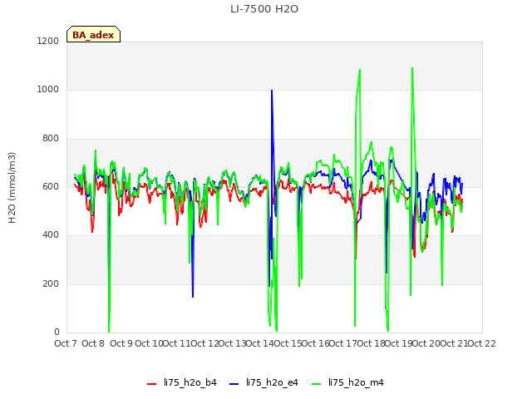This screenshot has width=532, height=399.
Task: Click the Oct 7 x-axis label
Action: point(66,343)
